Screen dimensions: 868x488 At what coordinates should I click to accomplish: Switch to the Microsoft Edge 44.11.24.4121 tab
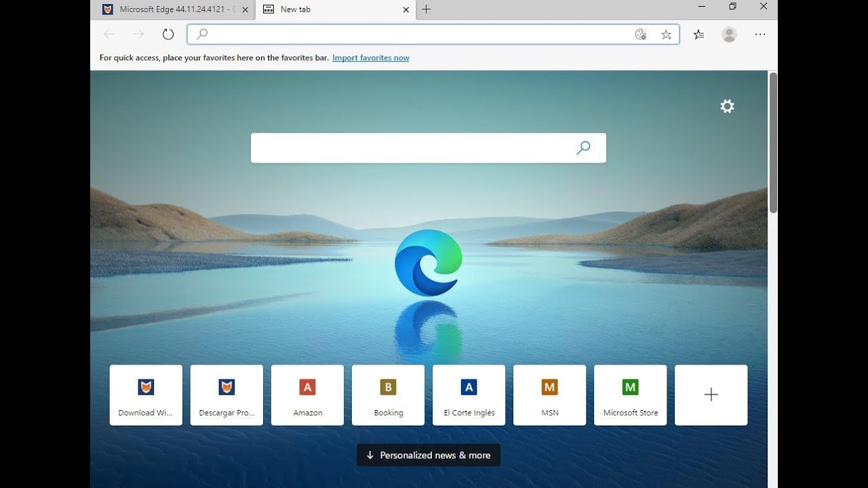(x=173, y=9)
